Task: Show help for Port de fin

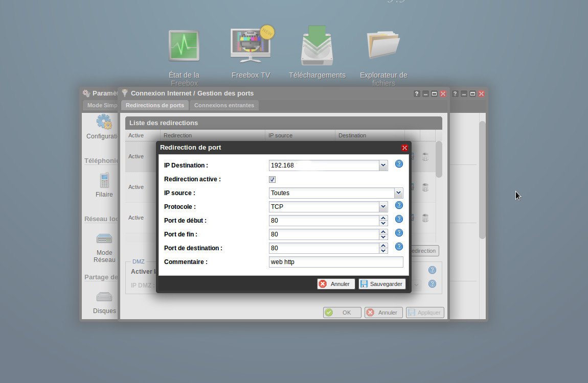Action: point(399,233)
